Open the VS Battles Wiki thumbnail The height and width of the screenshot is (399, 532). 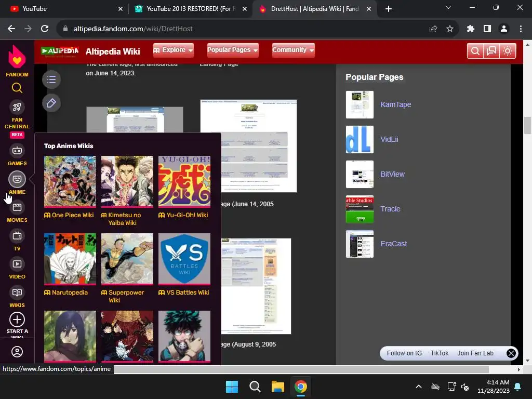pyautogui.click(x=184, y=259)
